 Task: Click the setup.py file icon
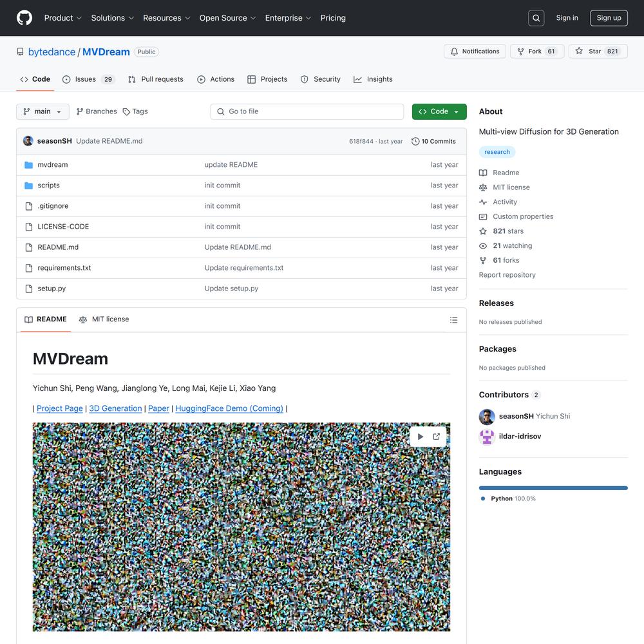[x=29, y=289]
